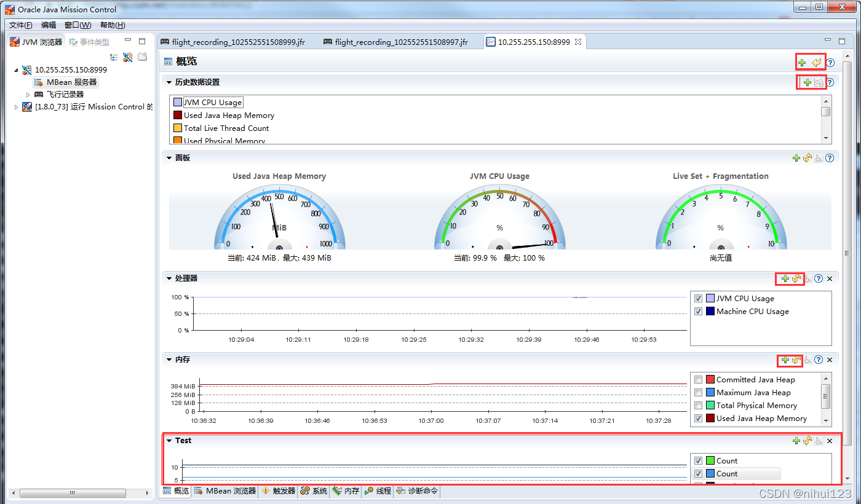
Task: Click the yellow arrows icon in Test section
Action: click(807, 441)
